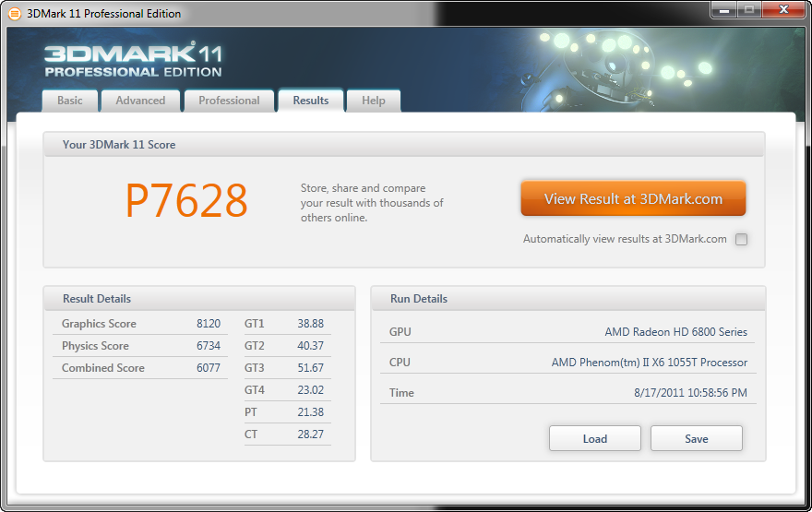Select the Combined Score value 6077
Viewport: 812px width, 512px height.
(209, 368)
